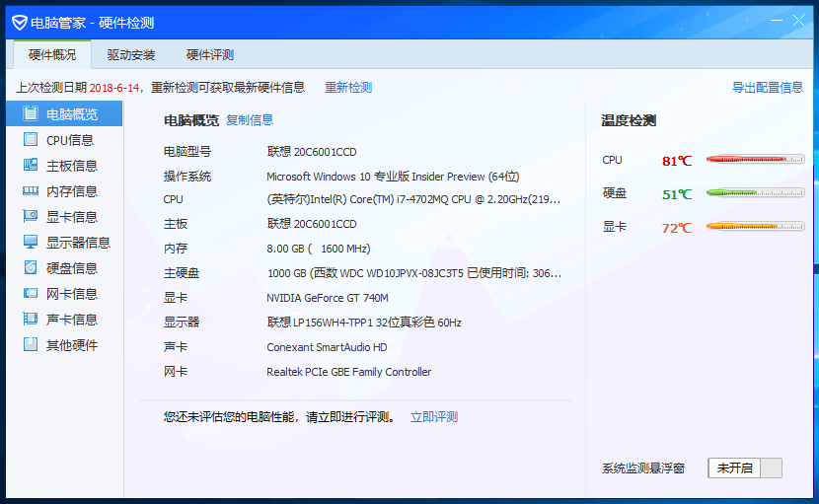Click the NVIDIA GeForce GT 740M text

pyautogui.click(x=328, y=298)
